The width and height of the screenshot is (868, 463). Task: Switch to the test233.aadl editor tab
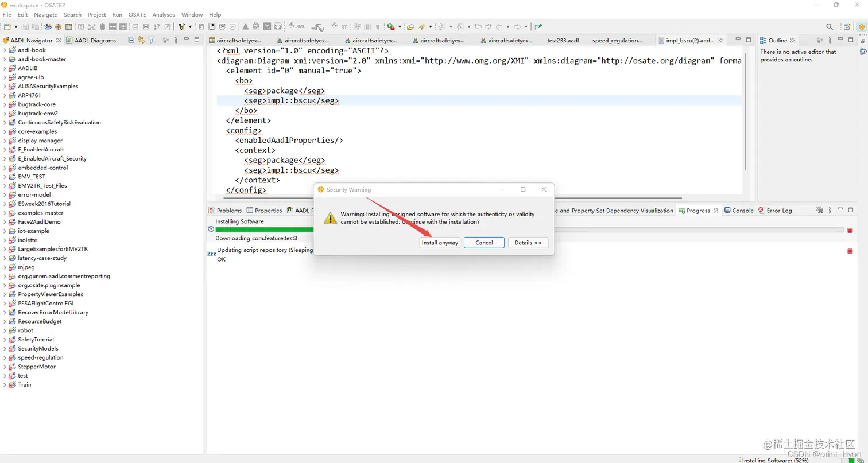pyautogui.click(x=563, y=40)
